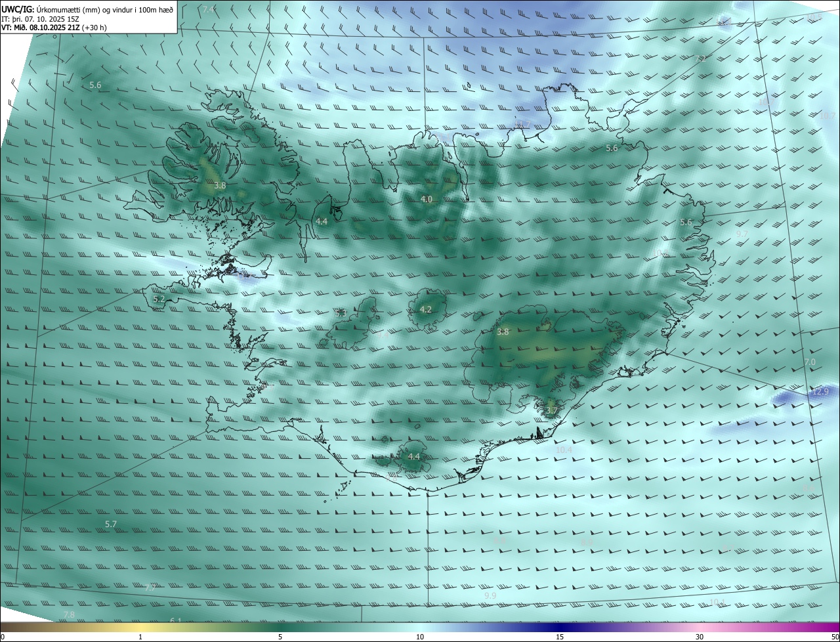The height and width of the screenshot is (642, 840).
Task: Click the 0 tick on the colour scale
Action: (3, 637)
